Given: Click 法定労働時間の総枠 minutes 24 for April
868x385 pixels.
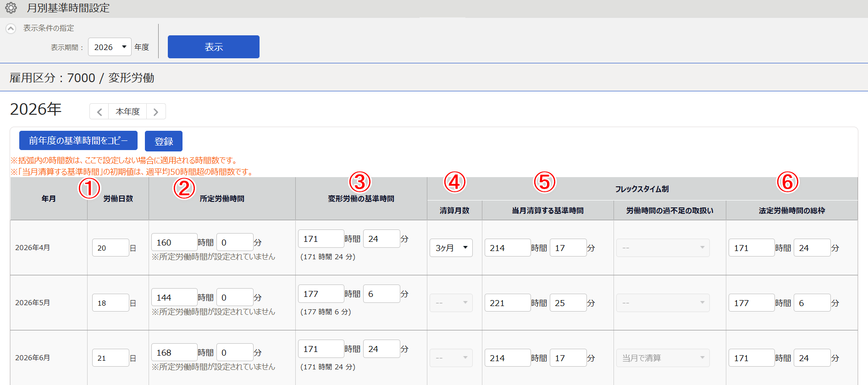Looking at the screenshot, I should tap(812, 248).
